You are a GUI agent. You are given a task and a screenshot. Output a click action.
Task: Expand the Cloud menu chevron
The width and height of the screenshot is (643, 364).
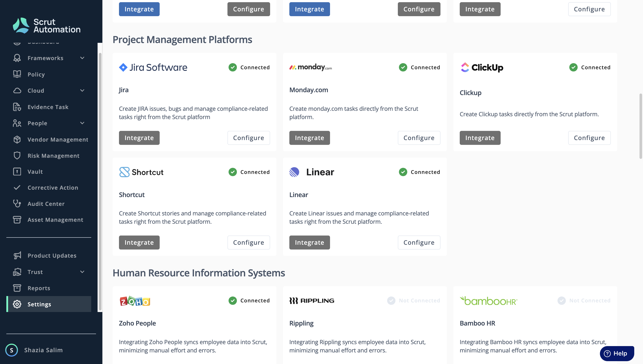click(x=82, y=90)
